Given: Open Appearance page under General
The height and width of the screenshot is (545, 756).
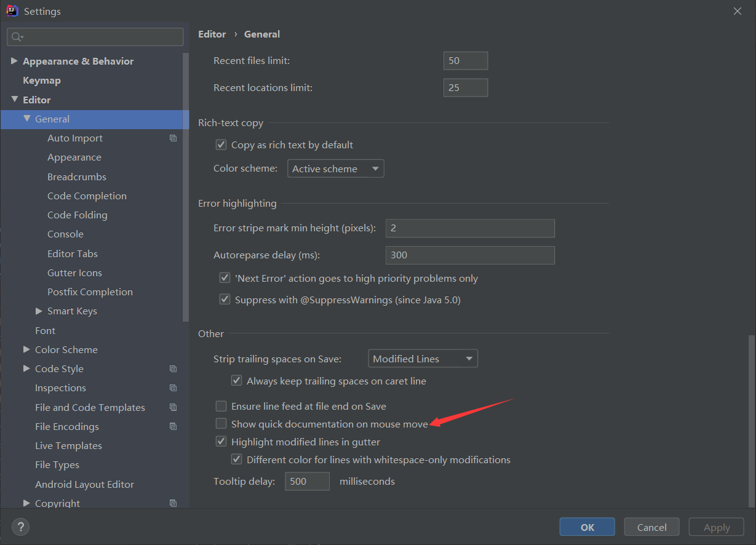Looking at the screenshot, I should pos(74,157).
